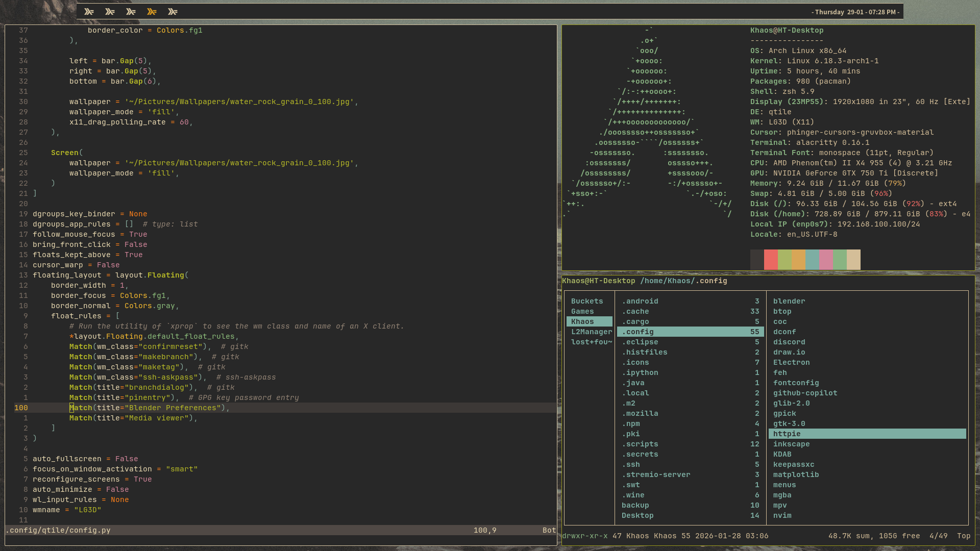Click the .config/qtile/config.py status line
This screenshot has width=980, height=551.
pos(58,531)
